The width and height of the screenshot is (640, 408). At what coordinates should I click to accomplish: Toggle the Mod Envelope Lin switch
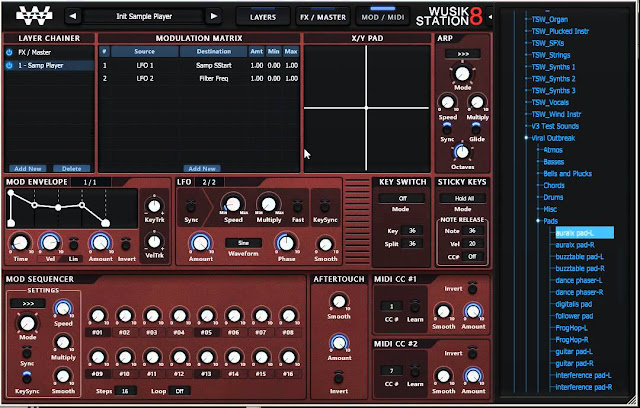click(x=73, y=244)
